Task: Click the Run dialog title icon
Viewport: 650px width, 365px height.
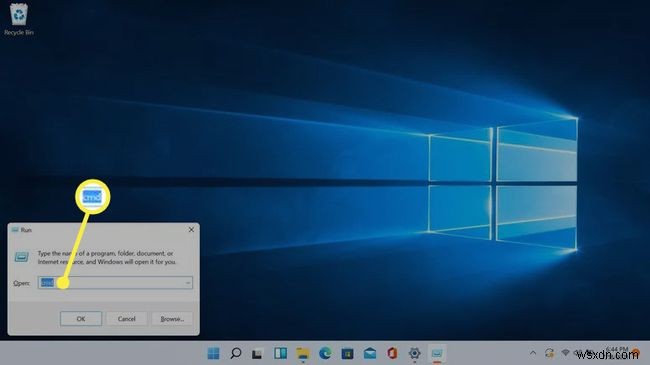Action: [x=15, y=230]
